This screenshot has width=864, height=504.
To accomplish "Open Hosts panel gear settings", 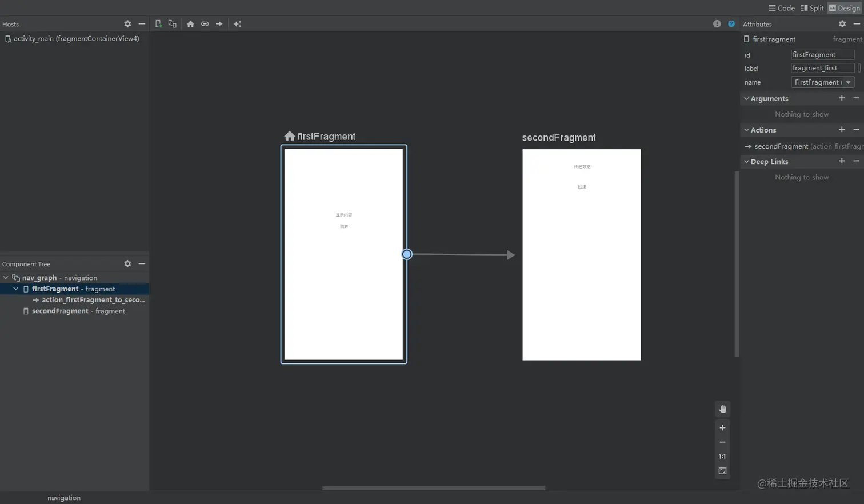I will 127,24.
